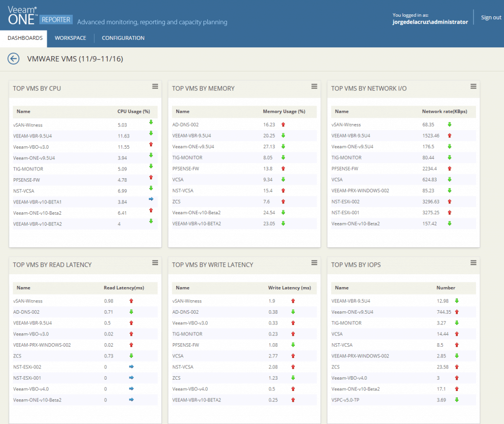Click the blue trend arrow for VEEAM-VBR-v10-BETA1
This screenshot has height=424, width=504.
click(151, 199)
